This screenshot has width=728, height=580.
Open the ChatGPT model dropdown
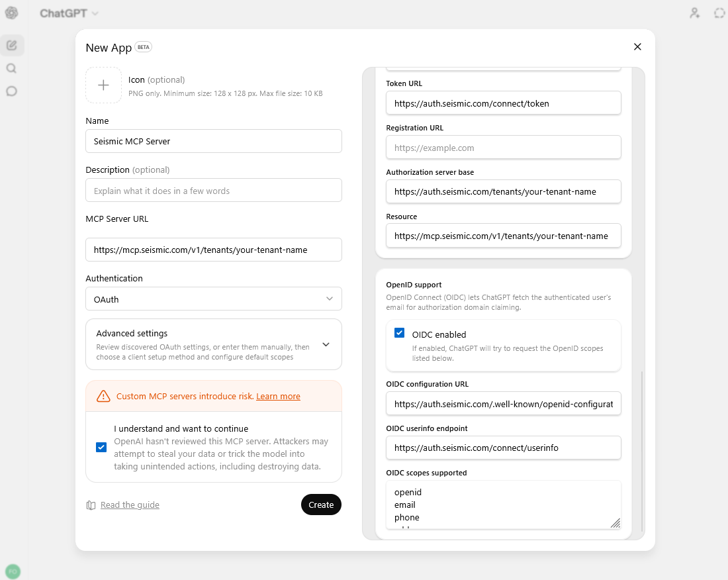(69, 13)
